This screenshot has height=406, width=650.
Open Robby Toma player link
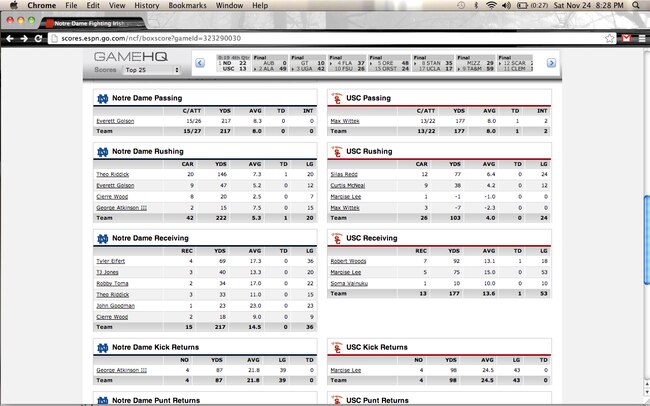(112, 283)
